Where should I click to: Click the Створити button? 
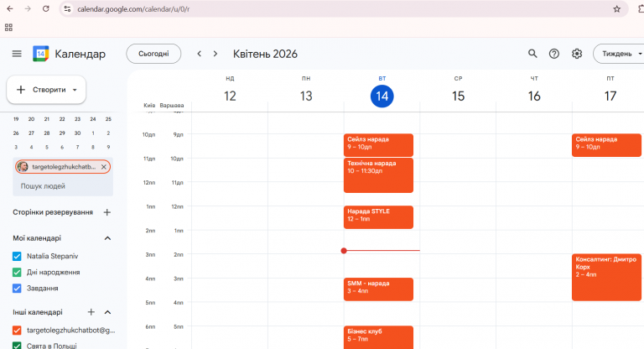pyautogui.click(x=46, y=90)
